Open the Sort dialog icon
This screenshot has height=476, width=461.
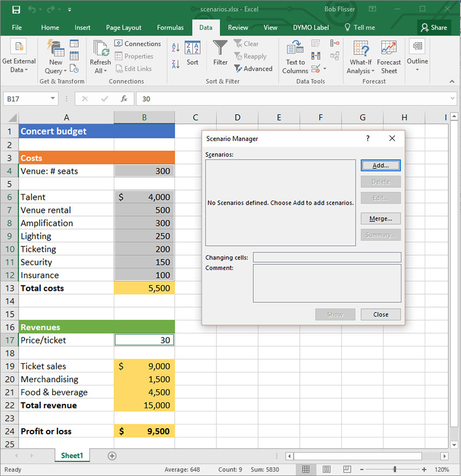click(x=193, y=53)
